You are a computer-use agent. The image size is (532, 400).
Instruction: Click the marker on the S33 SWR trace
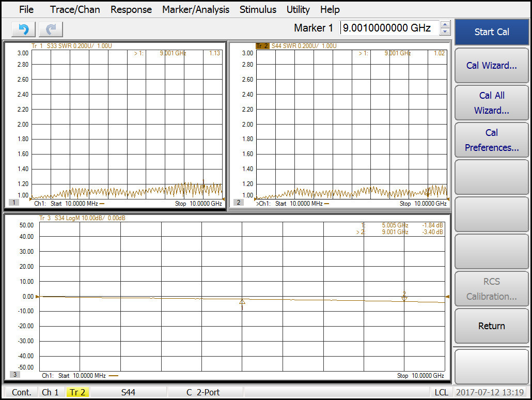[x=204, y=182]
